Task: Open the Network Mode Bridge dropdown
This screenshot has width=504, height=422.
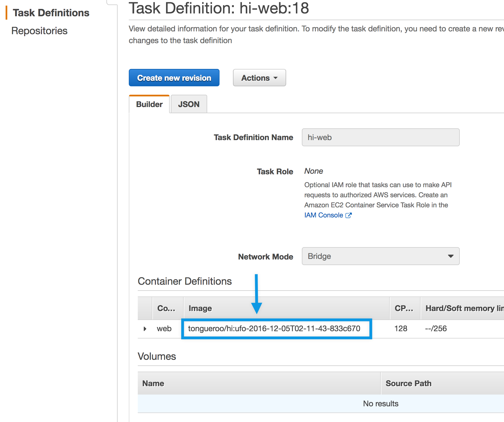Action: pos(381,256)
